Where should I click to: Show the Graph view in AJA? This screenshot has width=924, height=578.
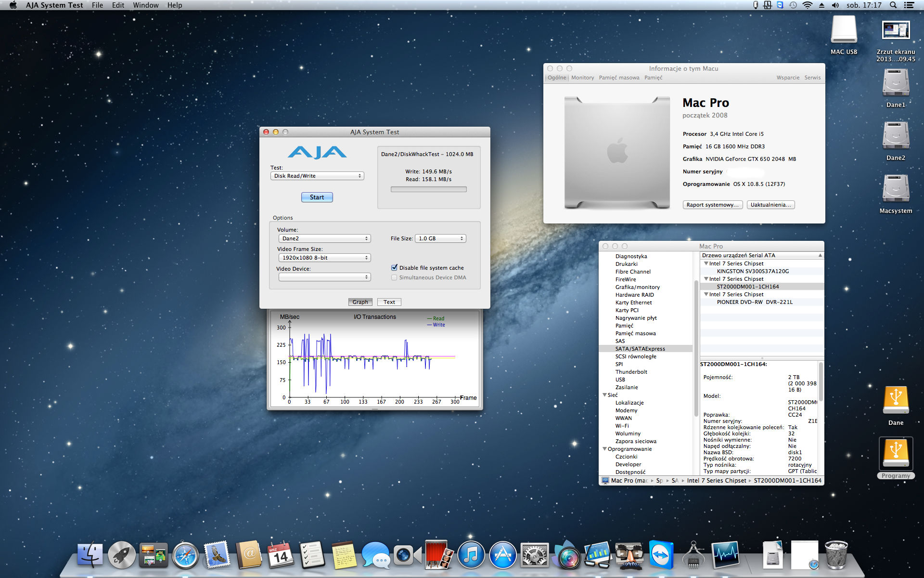(360, 302)
